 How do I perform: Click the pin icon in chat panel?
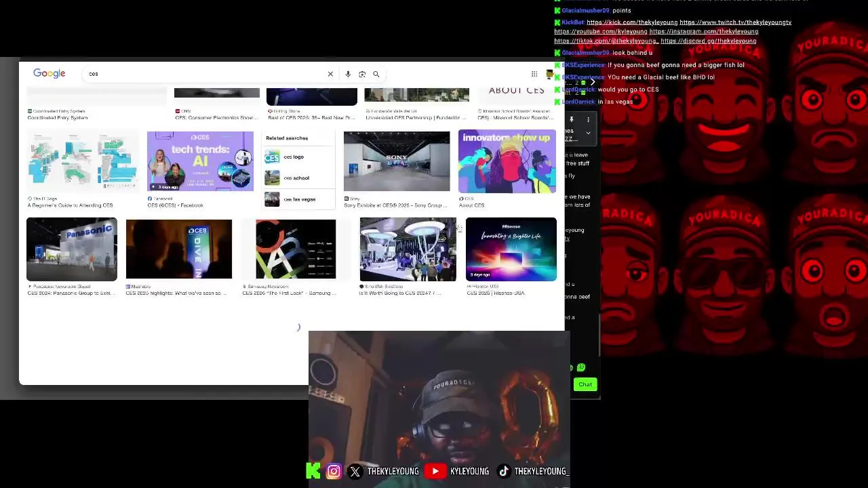pos(571,119)
